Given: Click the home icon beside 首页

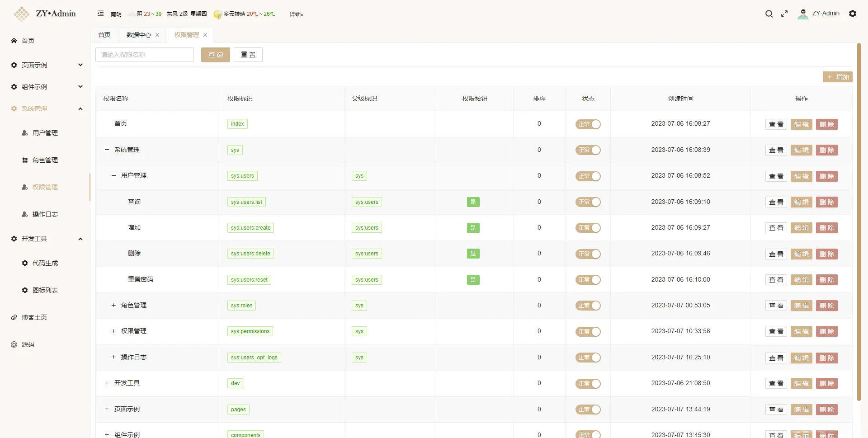Looking at the screenshot, I should coord(14,41).
